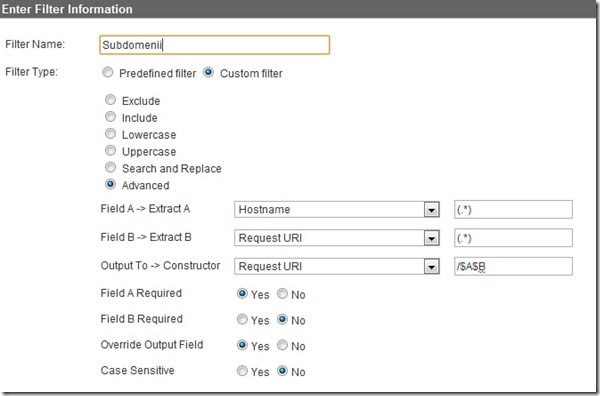
Task: Choose the Search and Replace option
Action: coord(110,167)
